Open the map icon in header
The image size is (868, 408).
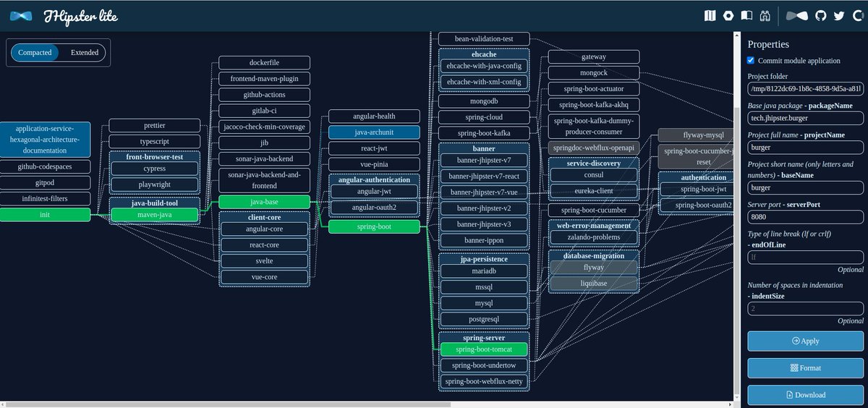point(710,15)
